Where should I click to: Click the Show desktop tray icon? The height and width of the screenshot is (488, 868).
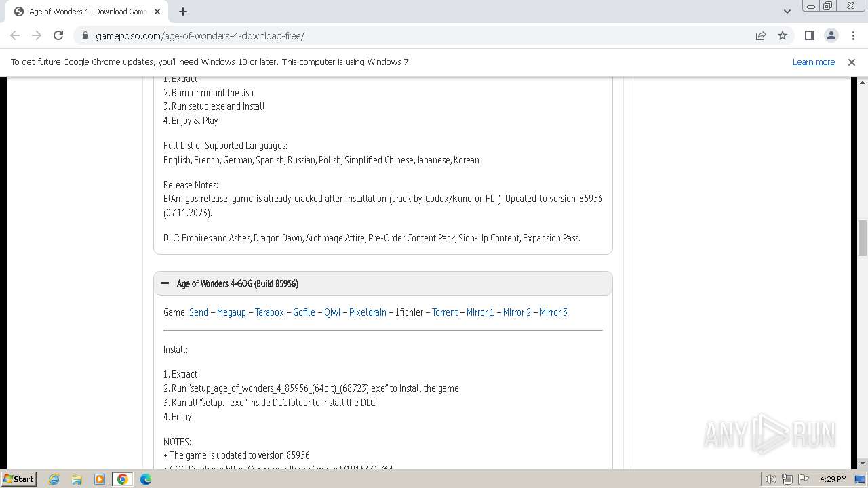[x=860, y=479]
